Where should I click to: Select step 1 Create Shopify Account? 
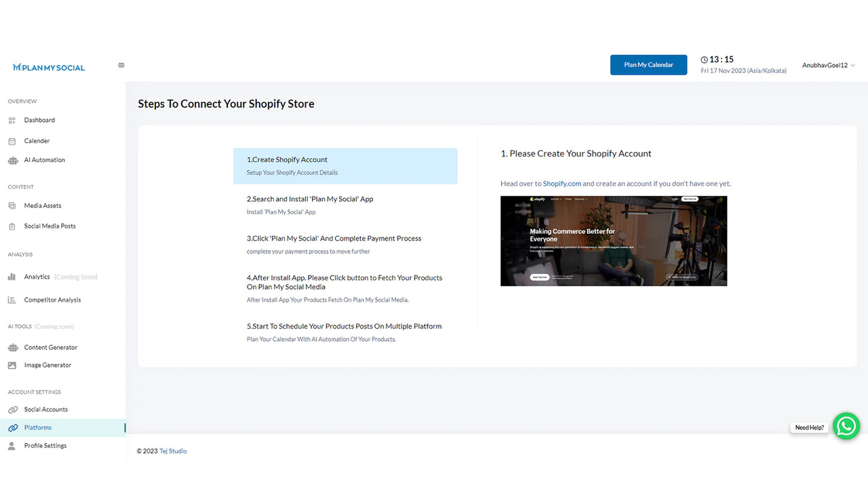(x=345, y=166)
